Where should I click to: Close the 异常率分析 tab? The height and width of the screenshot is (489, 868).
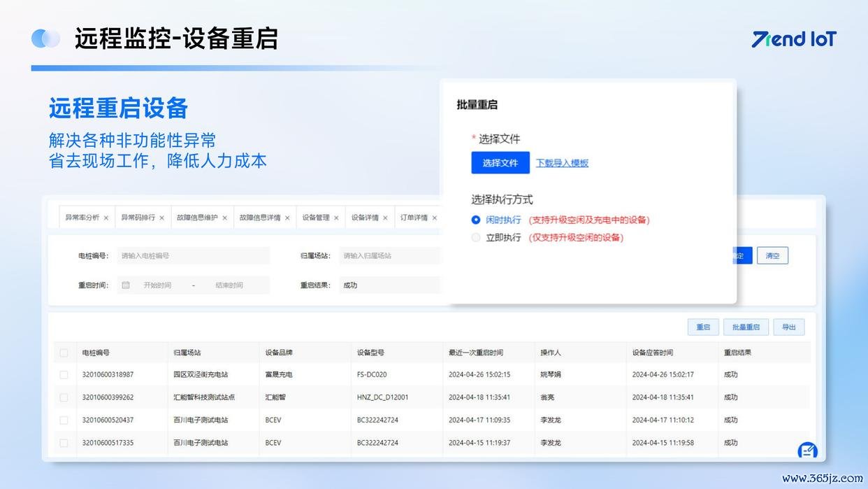pos(106,218)
